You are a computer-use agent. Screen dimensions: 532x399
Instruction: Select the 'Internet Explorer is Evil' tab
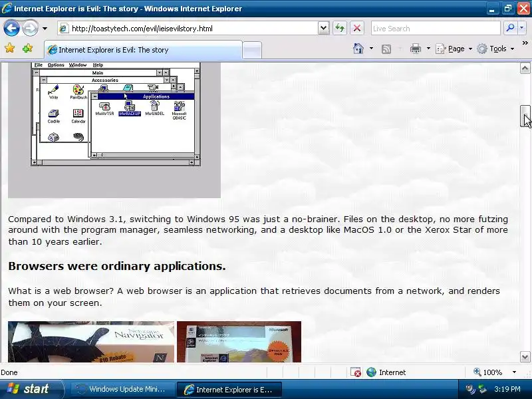pos(143,50)
